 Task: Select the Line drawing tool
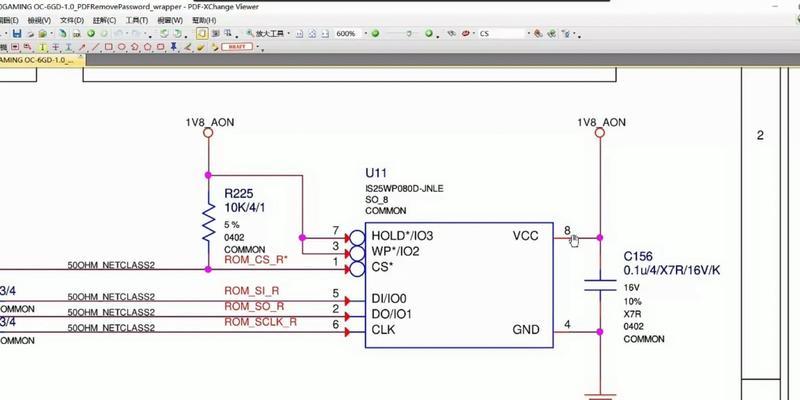(95, 47)
